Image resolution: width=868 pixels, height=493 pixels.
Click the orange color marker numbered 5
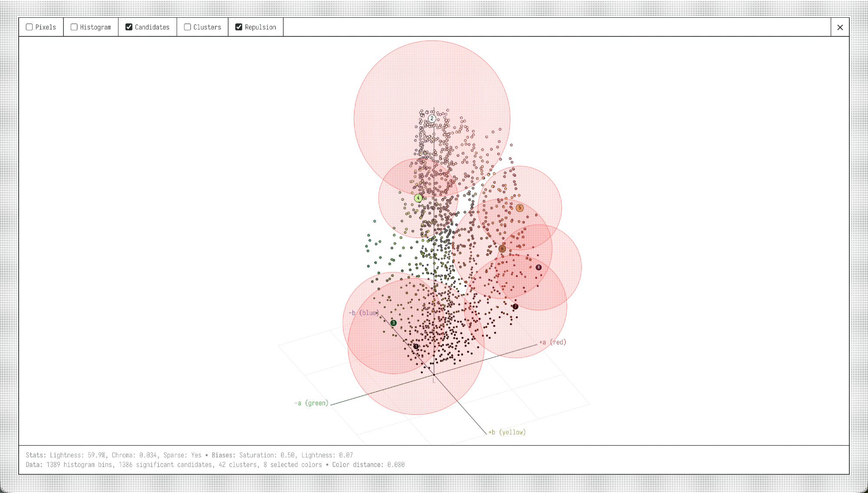[x=519, y=208]
